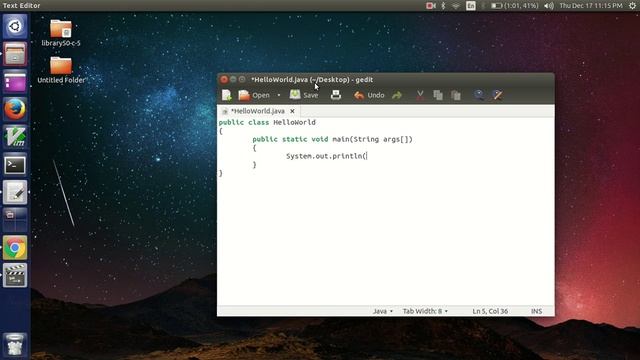Screen dimensions: 640x360
Task: Redo with the green arrow icon
Action: 397,95
